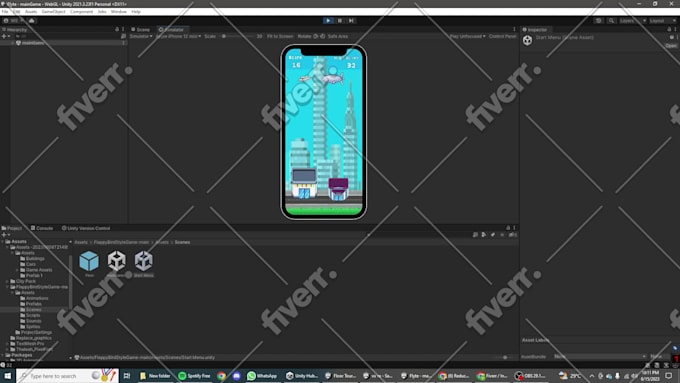The width and height of the screenshot is (680, 383).
Task: Open the Apple iPhone 12 mini device dropdown
Action: [x=178, y=36]
